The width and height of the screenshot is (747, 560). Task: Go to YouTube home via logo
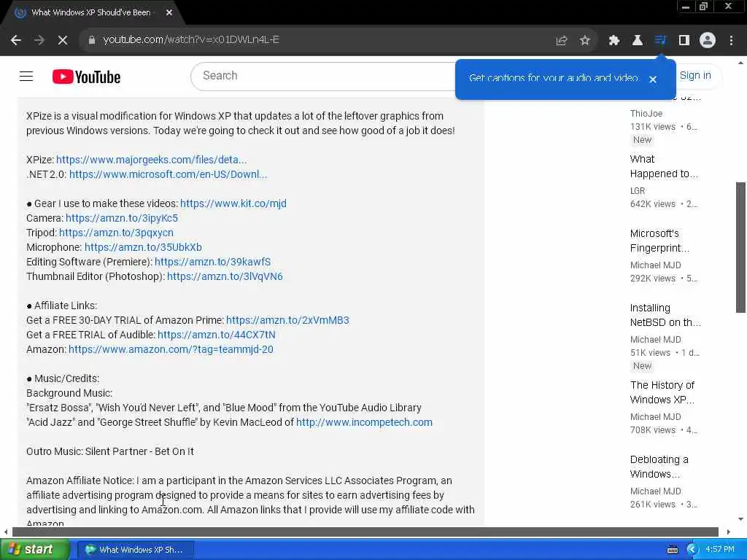pyautogui.click(x=86, y=77)
